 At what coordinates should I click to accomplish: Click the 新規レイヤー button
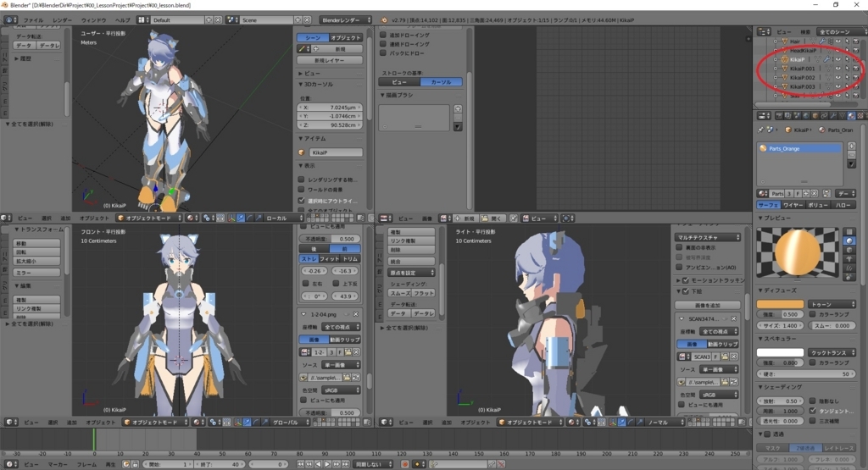(330, 60)
